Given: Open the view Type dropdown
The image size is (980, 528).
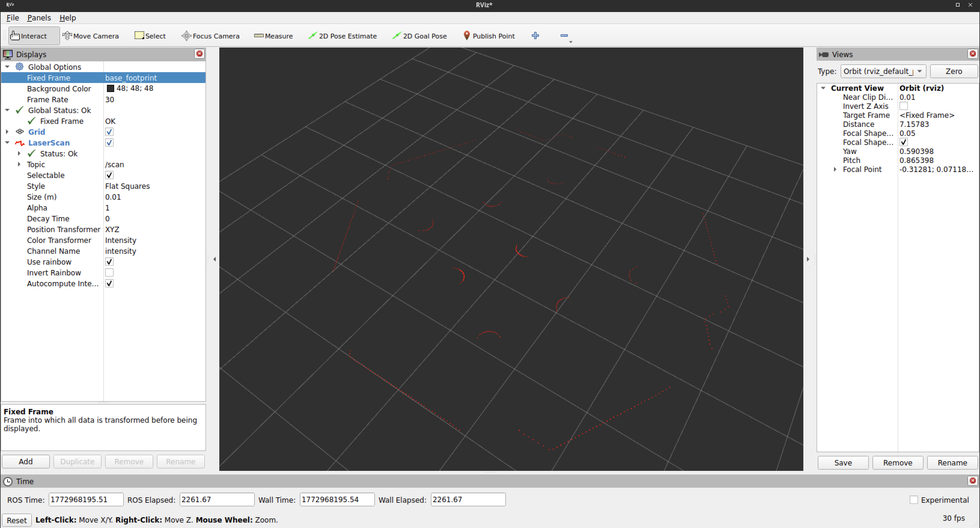Looking at the screenshot, I should coord(882,71).
